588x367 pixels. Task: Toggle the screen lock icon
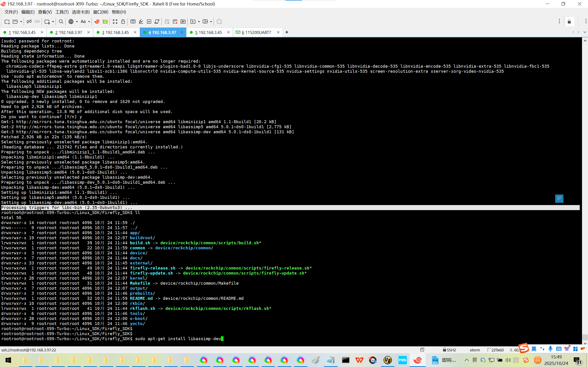coord(123,22)
